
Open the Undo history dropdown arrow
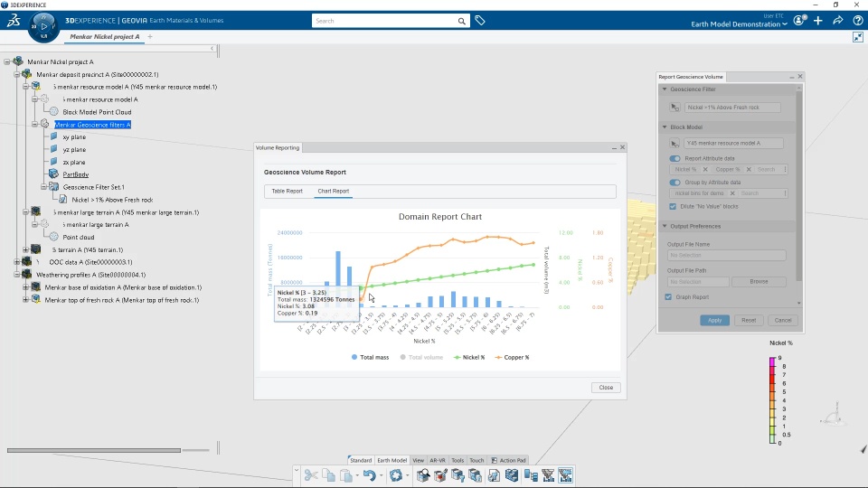[x=381, y=476]
